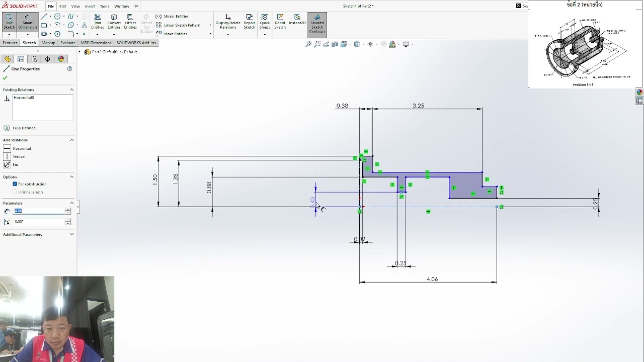Image resolution: width=644 pixels, height=362 pixels.
Task: Select the Spline sketch tool
Action: tap(71, 17)
